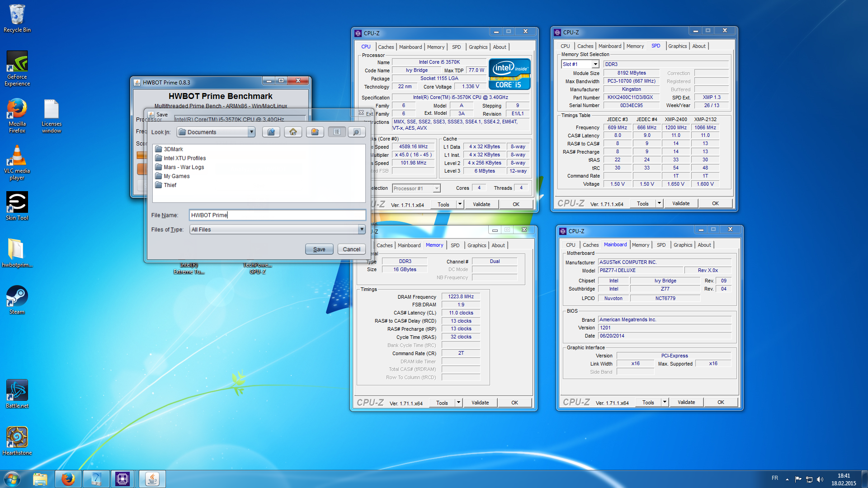This screenshot has width=868, height=488.
Task: Open the Slot #1 memory slot dropdown
Action: (x=595, y=64)
